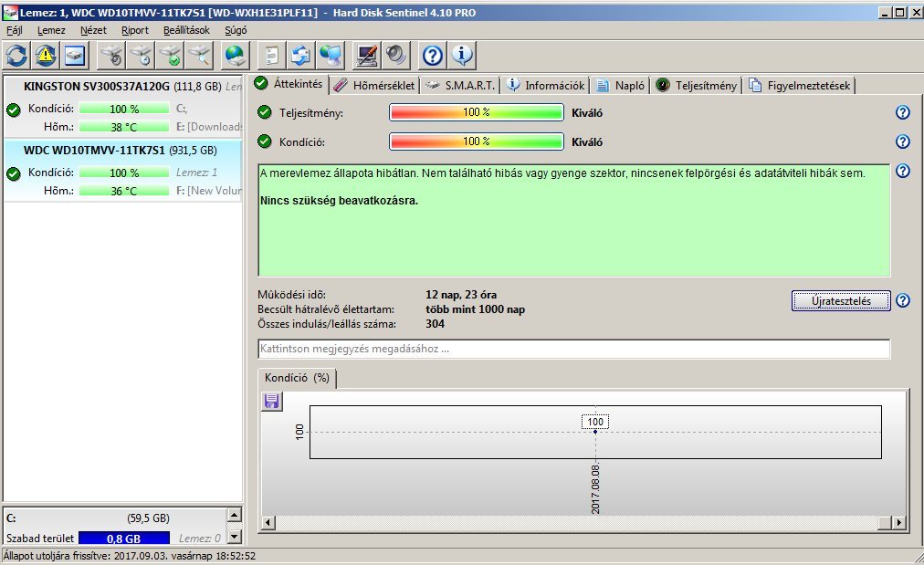The image size is (924, 565).
Task: Click the status text 'Nincs szükség beavatkozásra.'
Action: 339,200
